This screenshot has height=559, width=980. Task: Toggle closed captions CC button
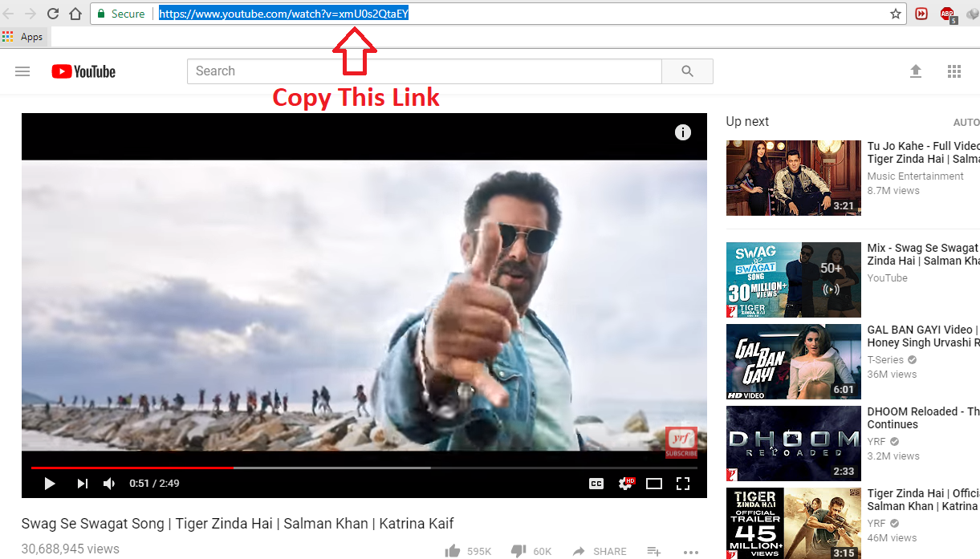click(x=596, y=484)
